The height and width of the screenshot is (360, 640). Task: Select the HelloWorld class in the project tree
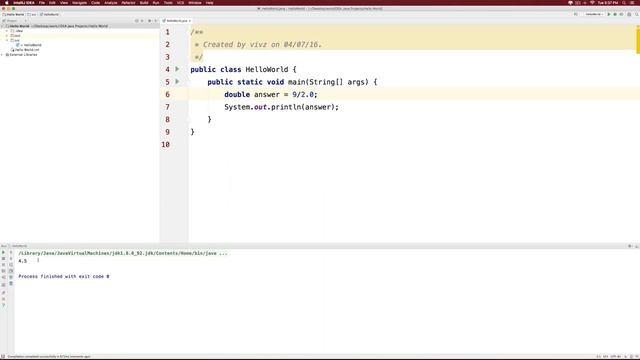(x=29, y=45)
